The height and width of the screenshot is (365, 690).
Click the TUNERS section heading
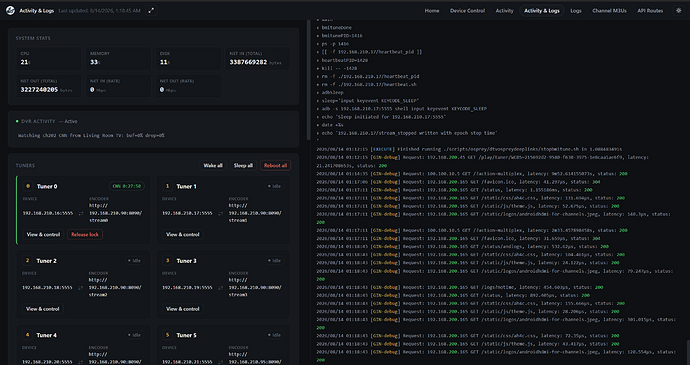point(25,166)
